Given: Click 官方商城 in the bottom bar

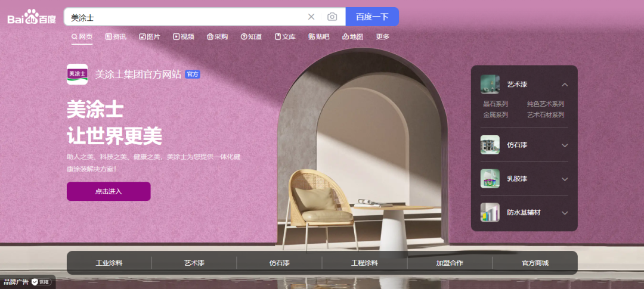Looking at the screenshot, I should tap(535, 263).
